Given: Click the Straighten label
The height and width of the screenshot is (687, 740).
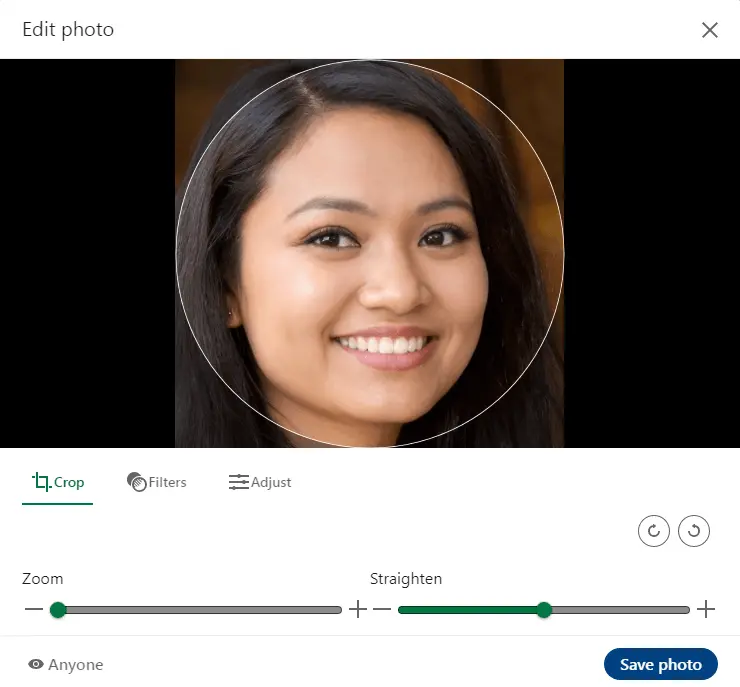Looking at the screenshot, I should tap(406, 579).
